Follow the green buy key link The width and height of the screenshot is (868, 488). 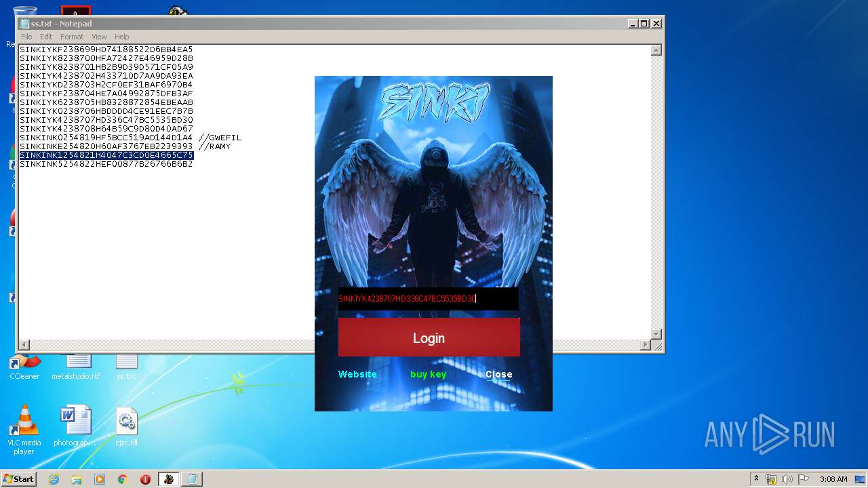[428, 374]
